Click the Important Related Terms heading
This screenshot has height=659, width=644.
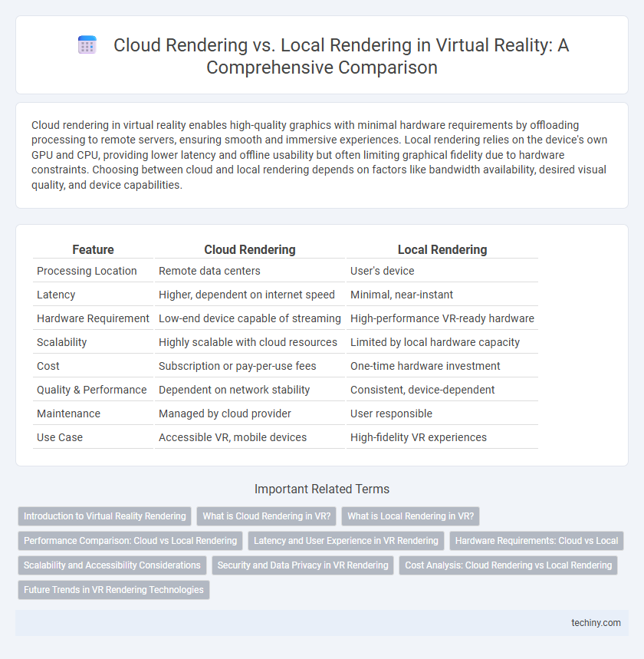tap(322, 489)
